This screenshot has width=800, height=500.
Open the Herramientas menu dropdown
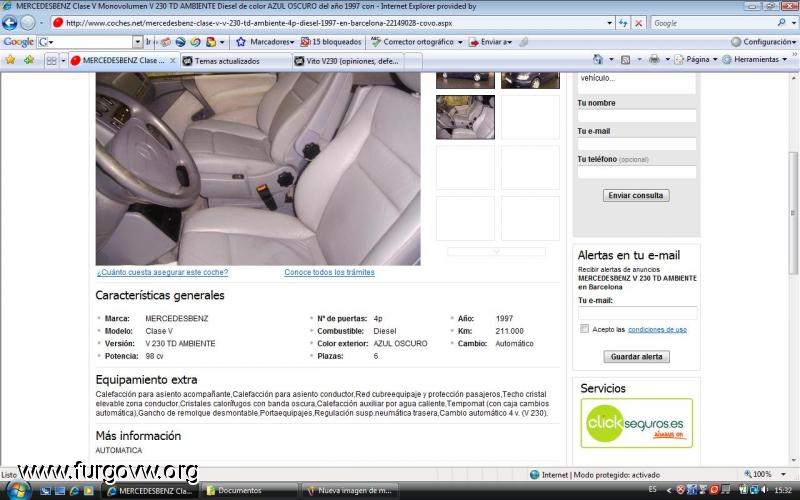[755, 59]
